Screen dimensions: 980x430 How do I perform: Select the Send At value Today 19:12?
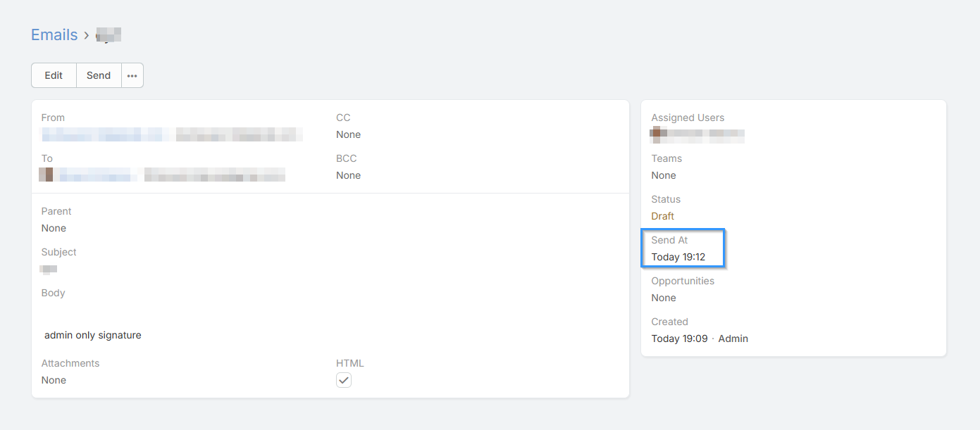coord(678,257)
